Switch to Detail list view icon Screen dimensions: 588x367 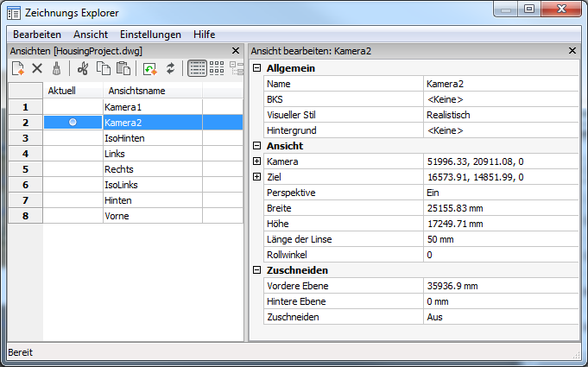pyautogui.click(x=197, y=68)
